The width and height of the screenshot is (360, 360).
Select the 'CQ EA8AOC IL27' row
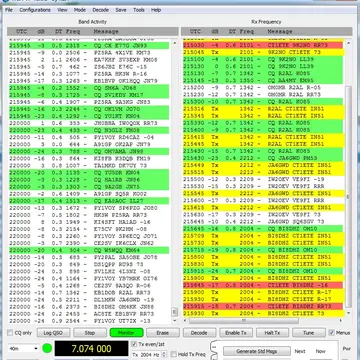click(89, 201)
